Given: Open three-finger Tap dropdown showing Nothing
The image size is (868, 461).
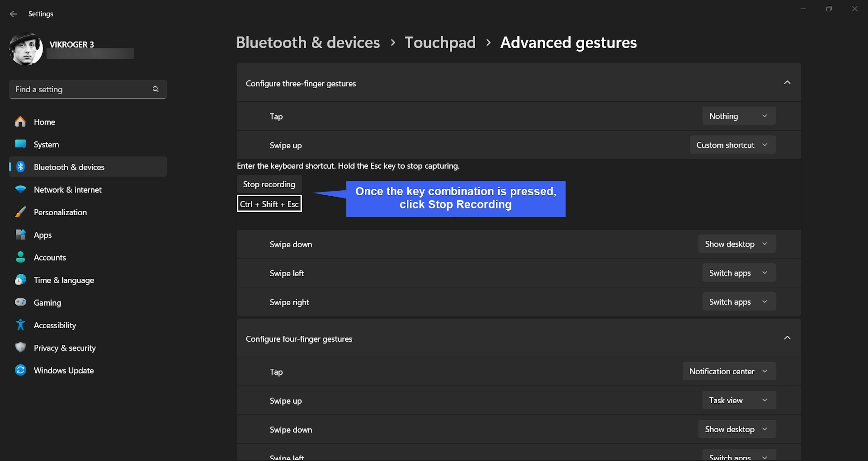Looking at the screenshot, I should (739, 116).
